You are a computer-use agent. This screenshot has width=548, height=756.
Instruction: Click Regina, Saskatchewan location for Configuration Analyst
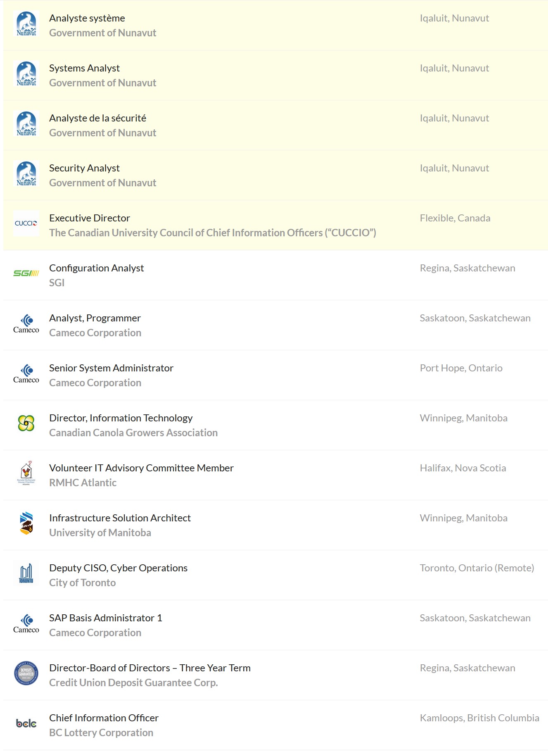(467, 268)
